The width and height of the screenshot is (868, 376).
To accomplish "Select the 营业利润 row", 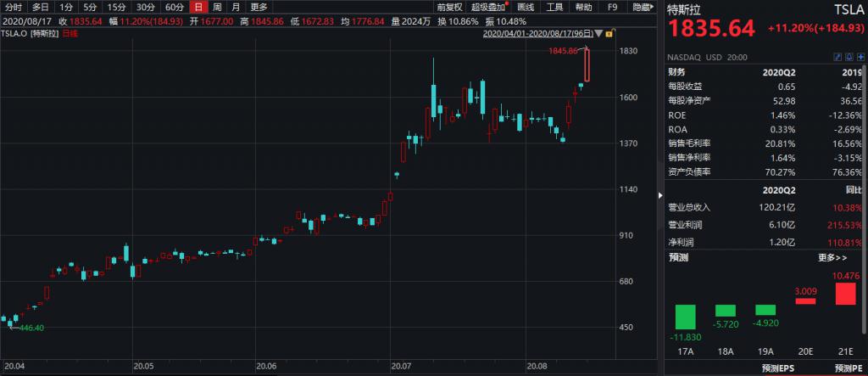I will click(x=765, y=225).
